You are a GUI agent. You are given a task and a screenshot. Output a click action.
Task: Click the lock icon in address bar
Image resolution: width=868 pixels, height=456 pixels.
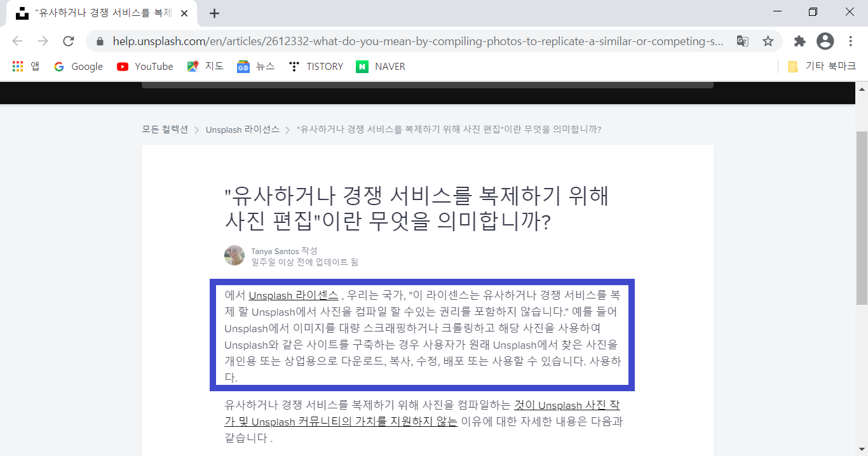[100, 41]
